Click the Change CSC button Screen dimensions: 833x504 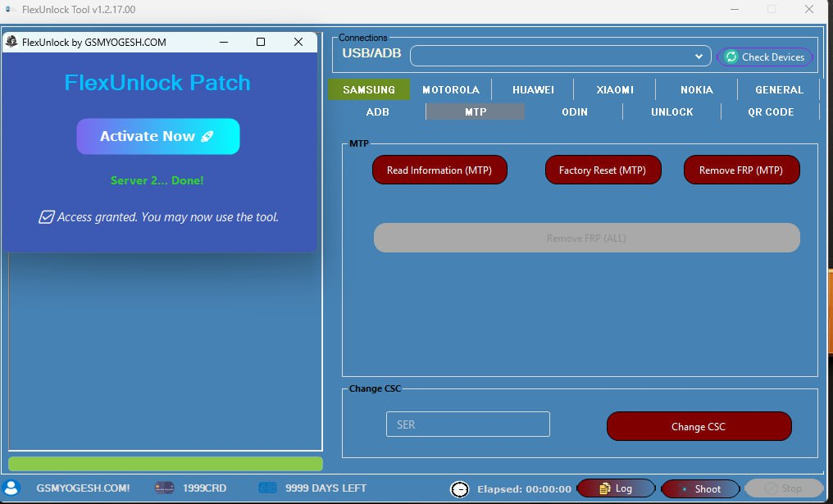(698, 426)
